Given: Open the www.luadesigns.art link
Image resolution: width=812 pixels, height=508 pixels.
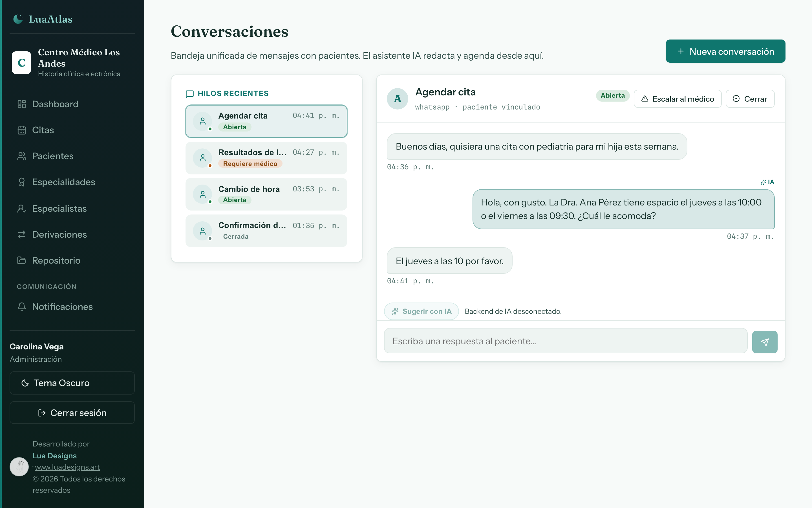Looking at the screenshot, I should click(x=67, y=467).
